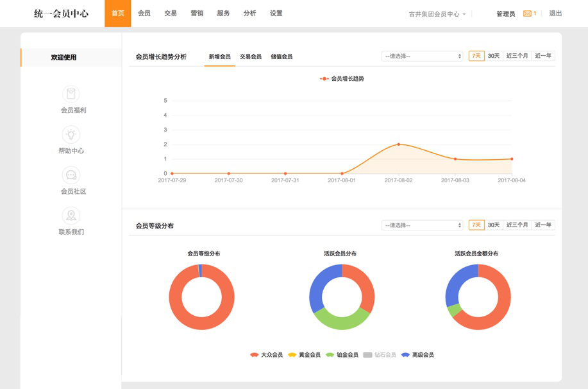
Task: Toggle 高级会员 legend icon in chart
Action: [x=405, y=355]
